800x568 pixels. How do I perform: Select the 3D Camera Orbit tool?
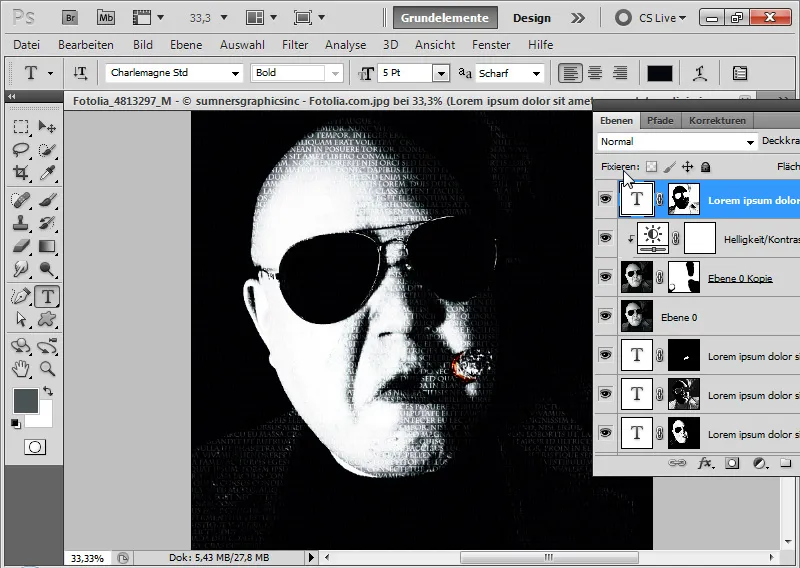pos(47,346)
